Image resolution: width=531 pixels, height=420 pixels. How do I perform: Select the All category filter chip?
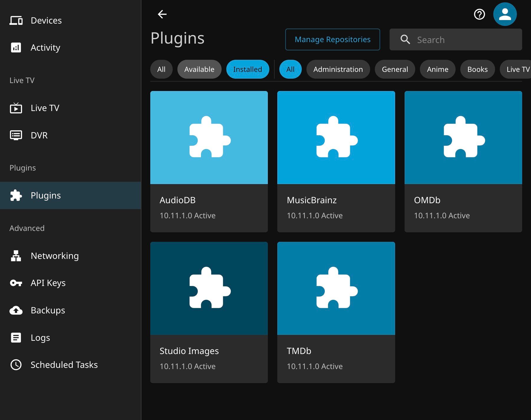coord(290,69)
